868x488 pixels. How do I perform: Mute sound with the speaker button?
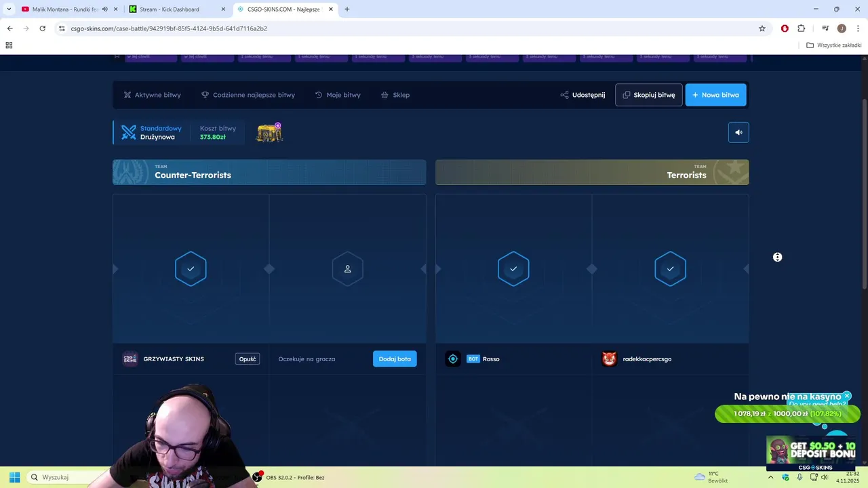click(738, 132)
